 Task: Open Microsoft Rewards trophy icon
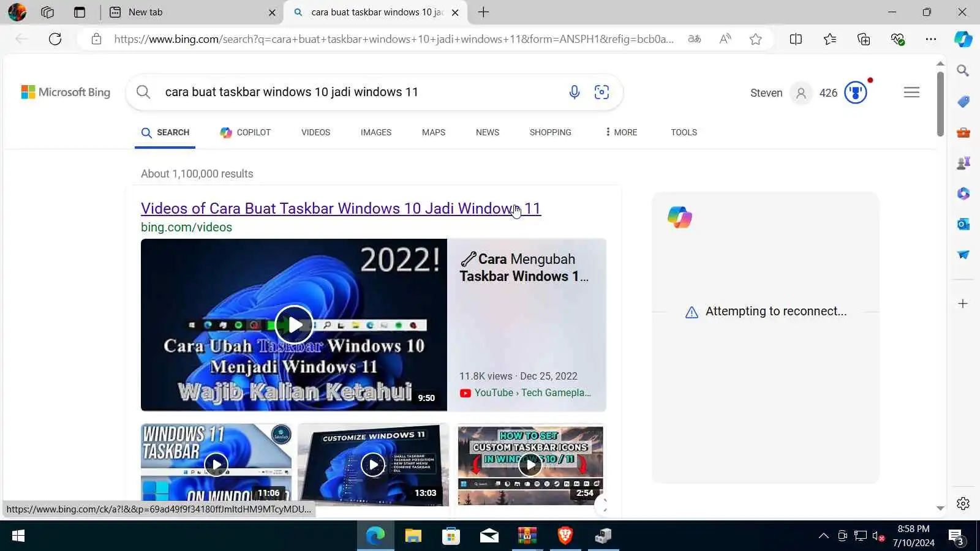[x=856, y=92]
